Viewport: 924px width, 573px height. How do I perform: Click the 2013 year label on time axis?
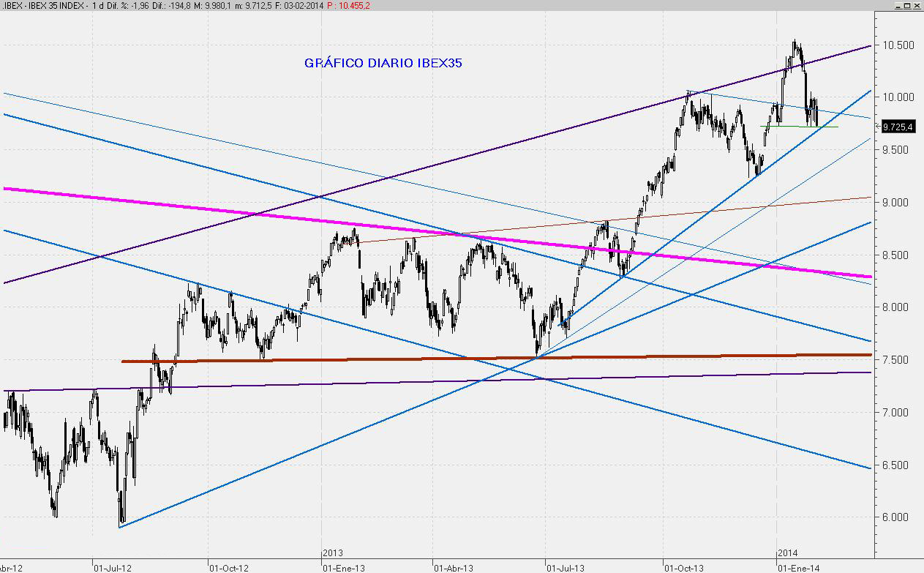pos(333,554)
